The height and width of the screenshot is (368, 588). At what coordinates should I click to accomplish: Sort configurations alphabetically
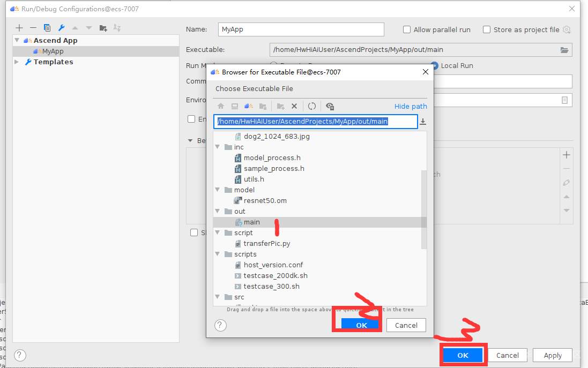117,28
